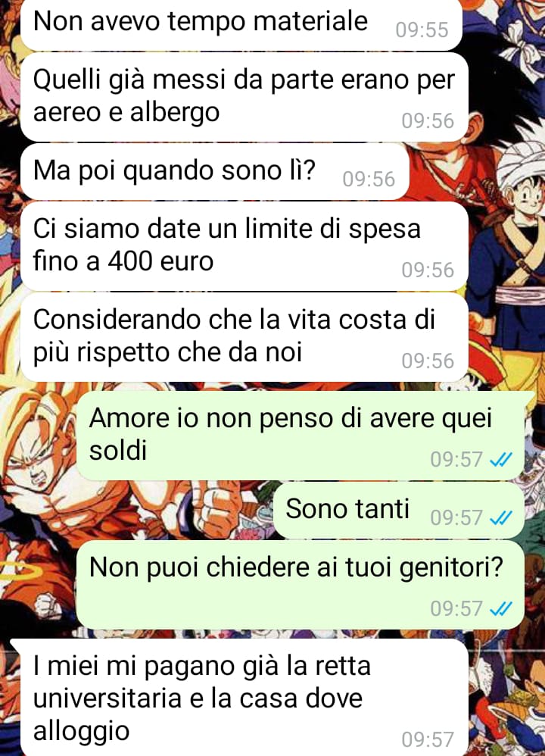Click the 09:55 timestamp on first message
Image resolution: width=545 pixels, height=756 pixels.
[x=422, y=30]
